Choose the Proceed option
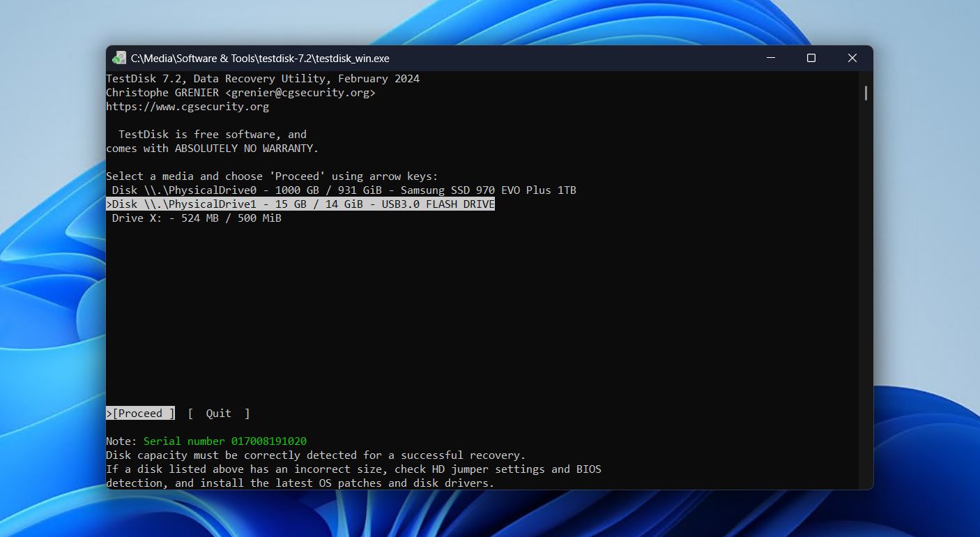 click(x=139, y=413)
